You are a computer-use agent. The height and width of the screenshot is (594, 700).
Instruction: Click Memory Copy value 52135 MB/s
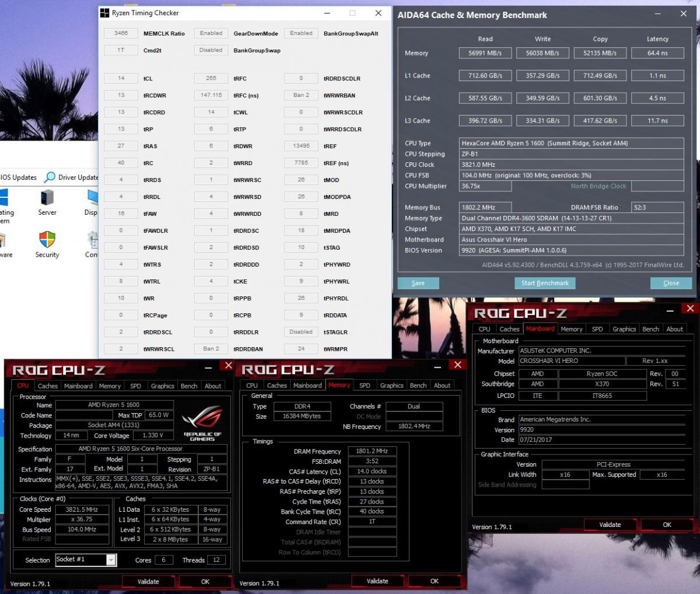tap(600, 53)
